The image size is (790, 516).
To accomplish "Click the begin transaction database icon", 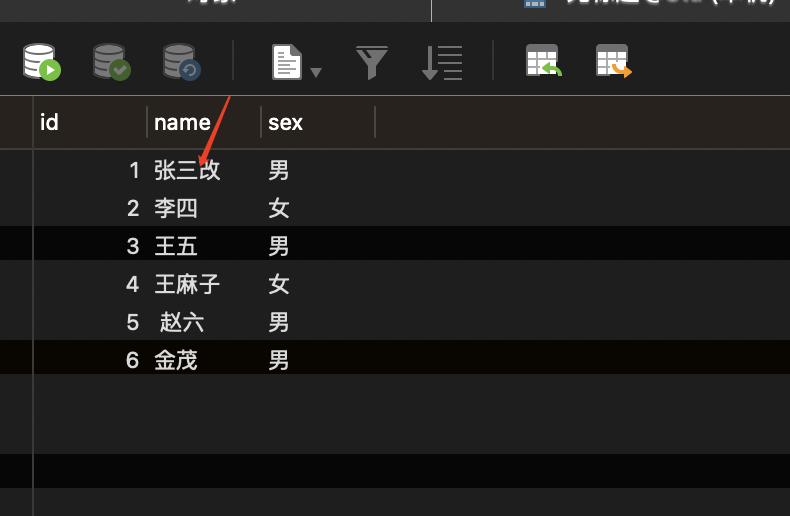I will click(42, 61).
